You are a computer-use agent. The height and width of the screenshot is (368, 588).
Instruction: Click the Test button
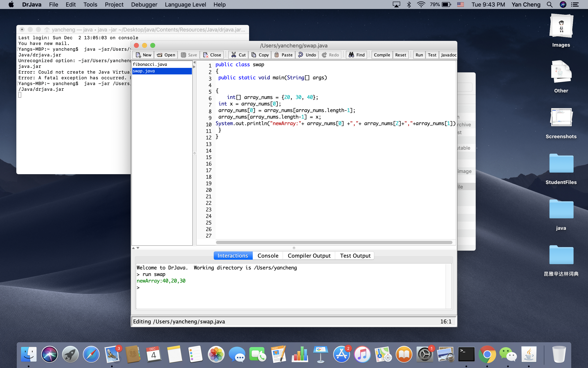(432, 55)
